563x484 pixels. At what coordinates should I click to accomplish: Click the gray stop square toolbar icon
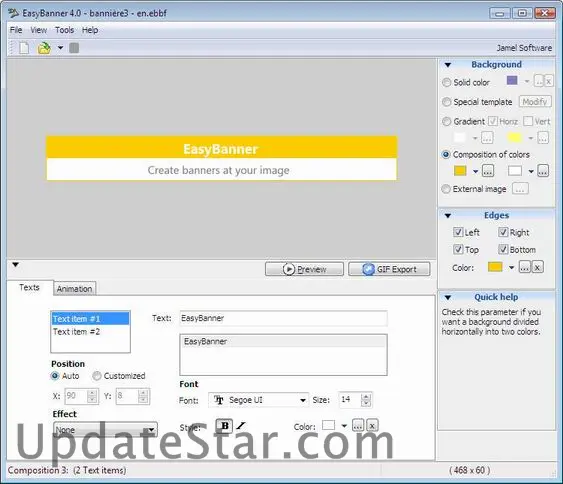click(74, 48)
